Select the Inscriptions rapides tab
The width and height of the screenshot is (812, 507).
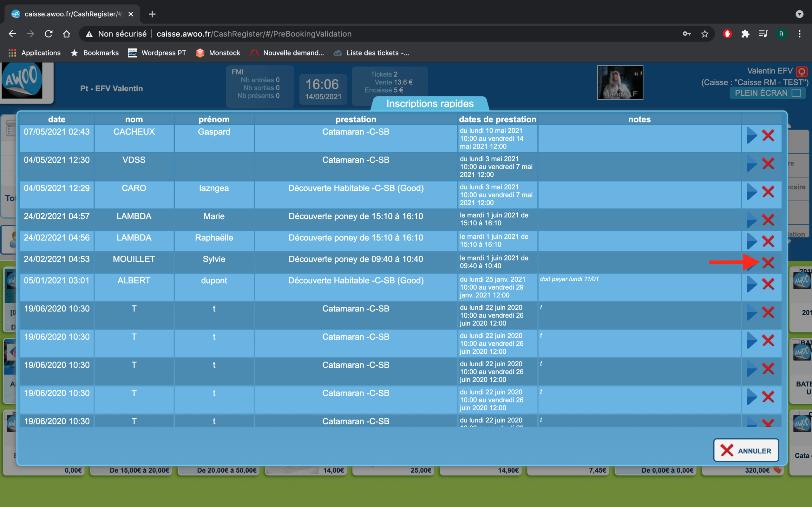click(429, 104)
